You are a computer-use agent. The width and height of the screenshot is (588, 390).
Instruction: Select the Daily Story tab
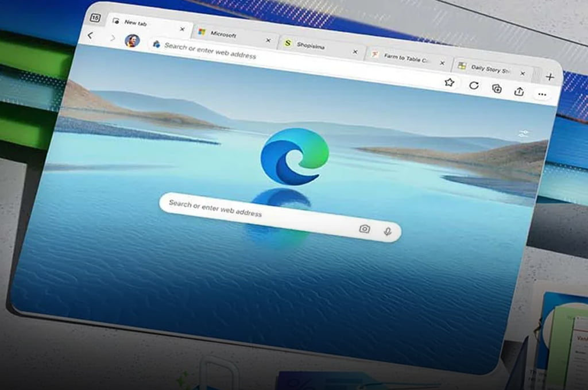(x=487, y=68)
